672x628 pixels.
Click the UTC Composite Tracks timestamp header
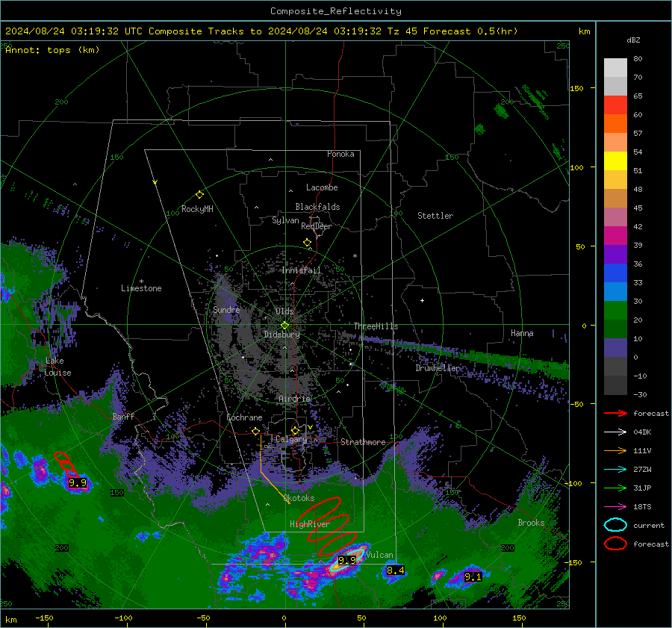[x=261, y=31]
